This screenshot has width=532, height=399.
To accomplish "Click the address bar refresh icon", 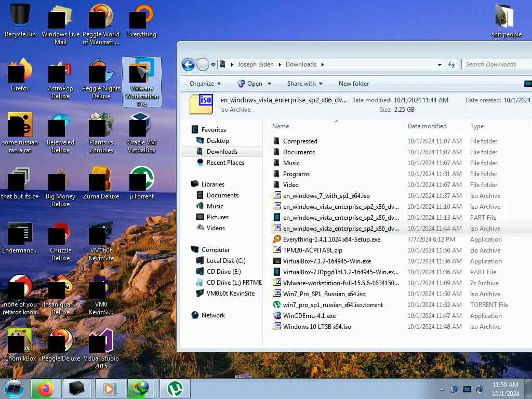I will click(x=451, y=64).
